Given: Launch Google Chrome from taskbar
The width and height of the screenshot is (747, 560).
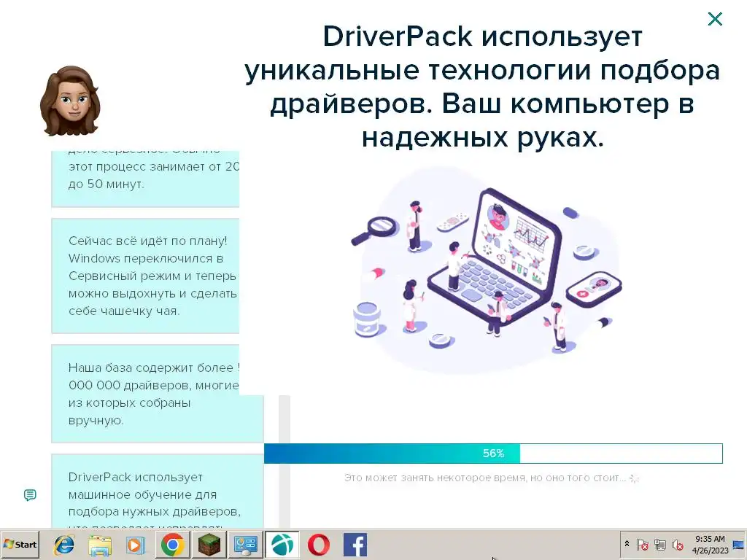Looking at the screenshot, I should click(172, 545).
